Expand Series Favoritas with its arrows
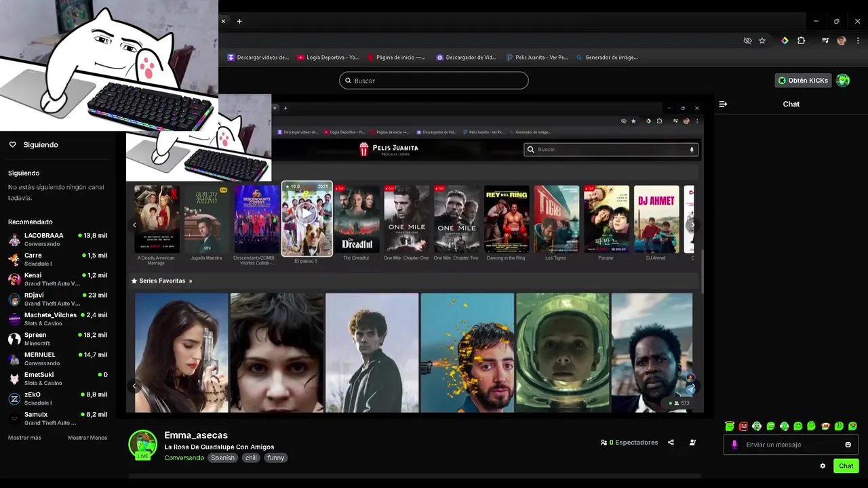The height and width of the screenshot is (488, 868). pos(191,281)
